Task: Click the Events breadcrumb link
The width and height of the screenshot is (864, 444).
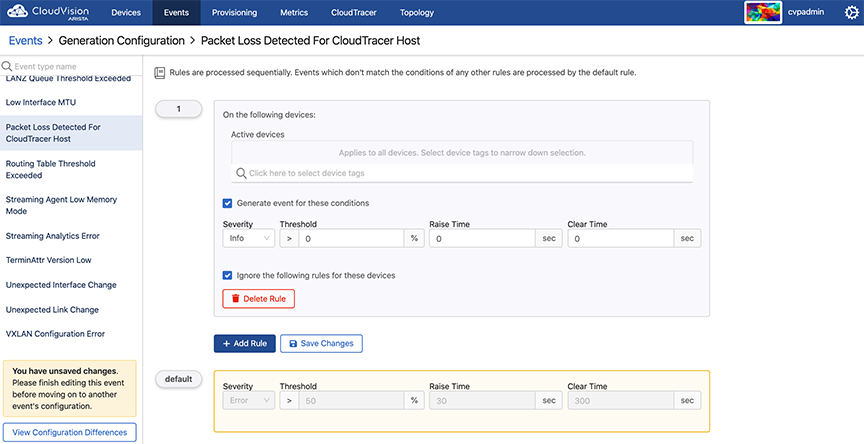Action: coord(25,41)
